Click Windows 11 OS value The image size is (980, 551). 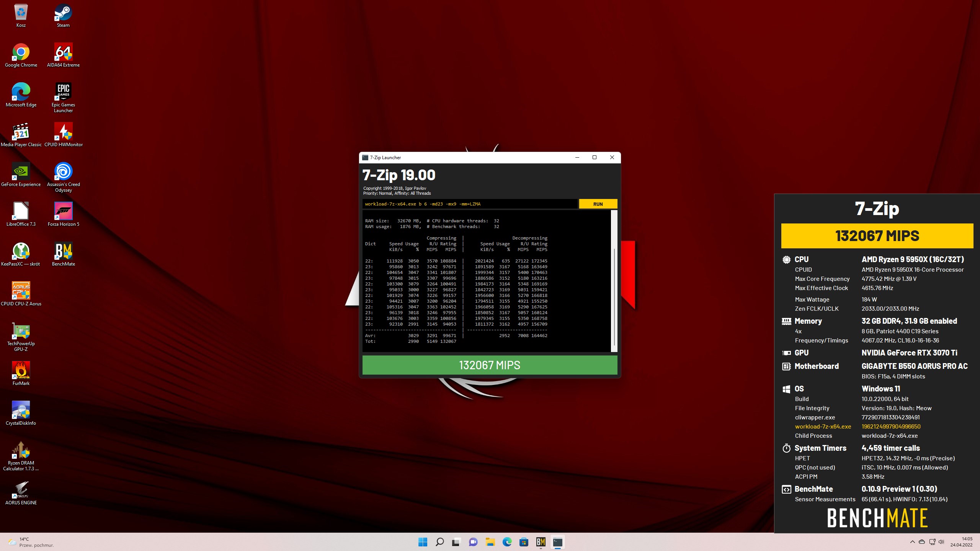(x=880, y=388)
